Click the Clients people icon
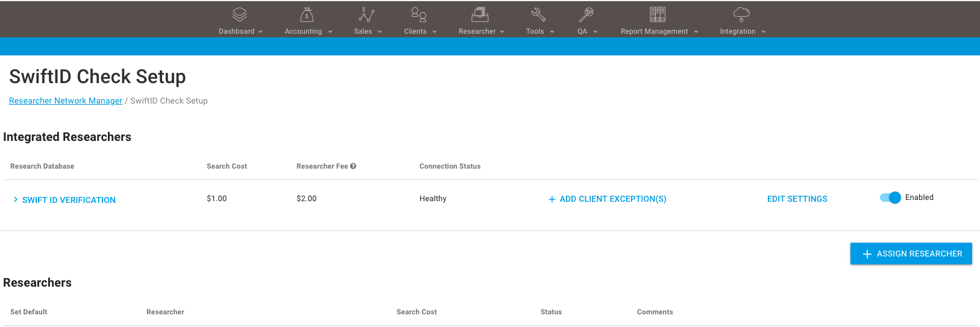980x327 pixels. click(419, 14)
